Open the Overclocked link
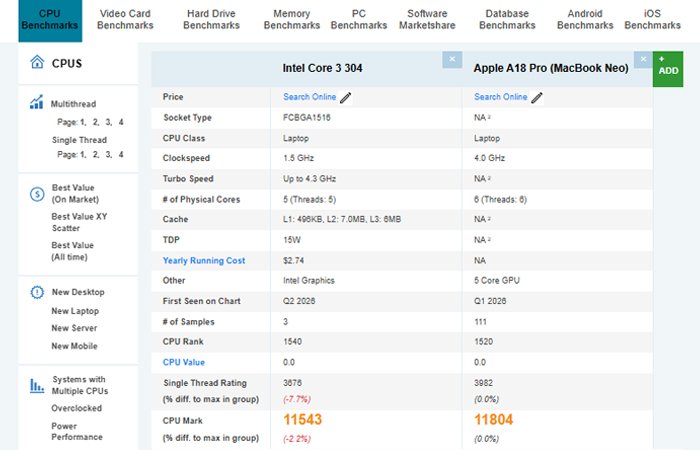Image resolution: width=700 pixels, height=450 pixels. pyautogui.click(x=76, y=408)
